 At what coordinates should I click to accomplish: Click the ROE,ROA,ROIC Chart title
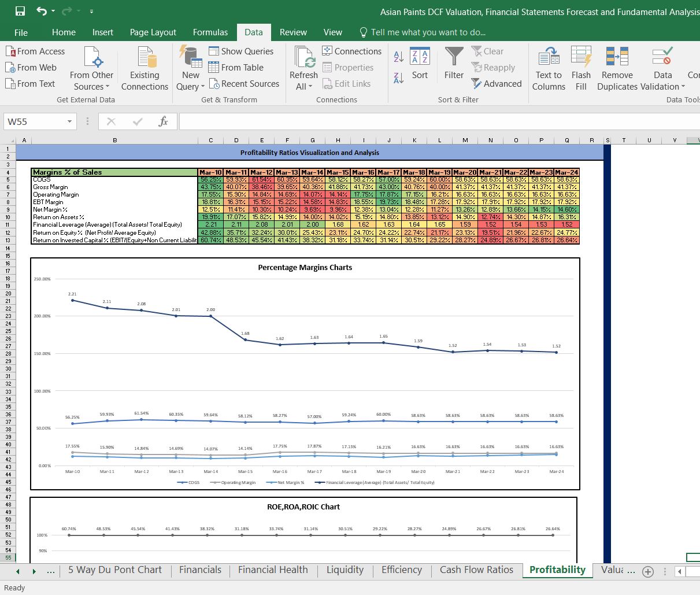(x=303, y=507)
